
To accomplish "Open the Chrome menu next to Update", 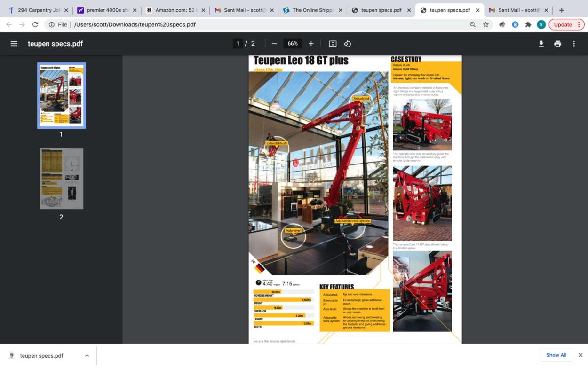I will click(x=579, y=24).
